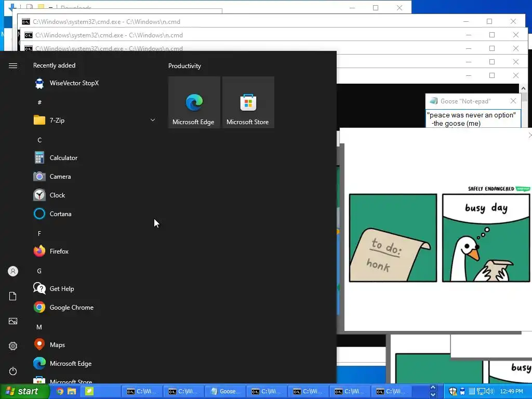
Task: Open the network tray icon
Action: coord(481,391)
